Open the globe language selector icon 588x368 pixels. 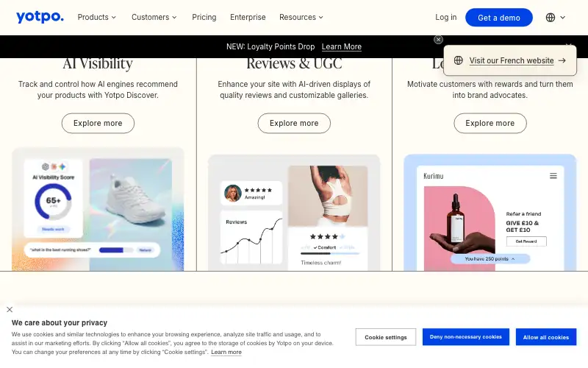[550, 17]
